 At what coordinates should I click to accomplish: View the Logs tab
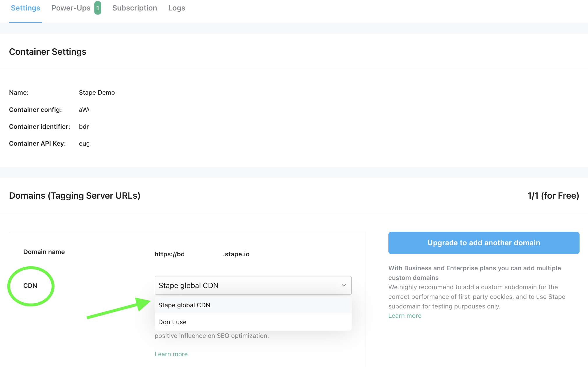pos(177,8)
